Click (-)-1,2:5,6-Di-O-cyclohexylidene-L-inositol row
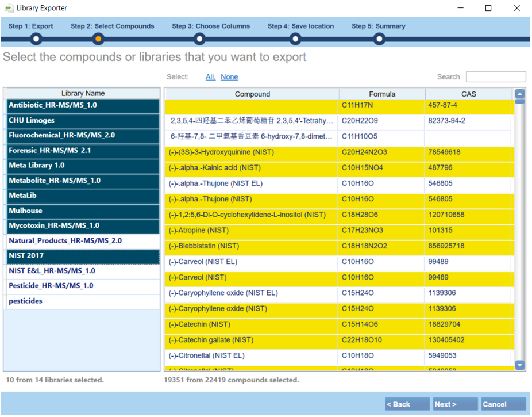The height and width of the screenshot is (417, 532). click(340, 216)
